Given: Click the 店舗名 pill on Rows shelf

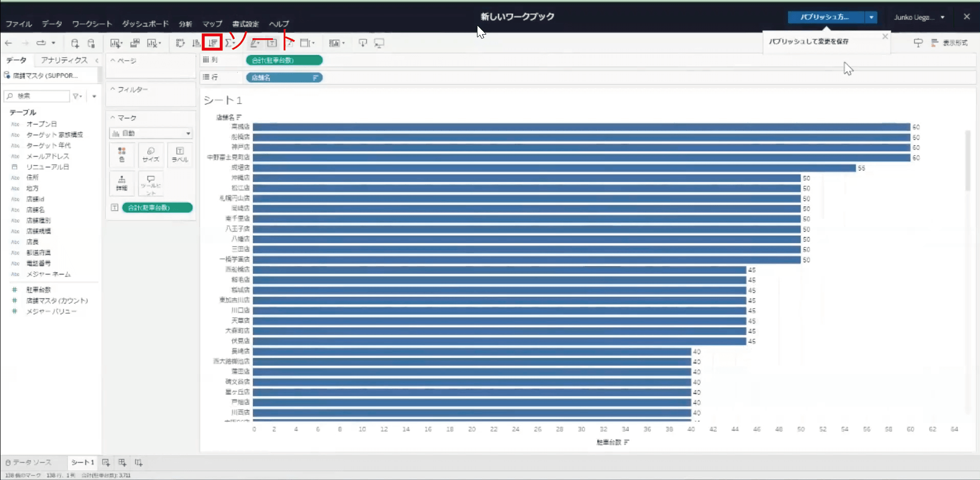Looking at the screenshot, I should click(284, 78).
